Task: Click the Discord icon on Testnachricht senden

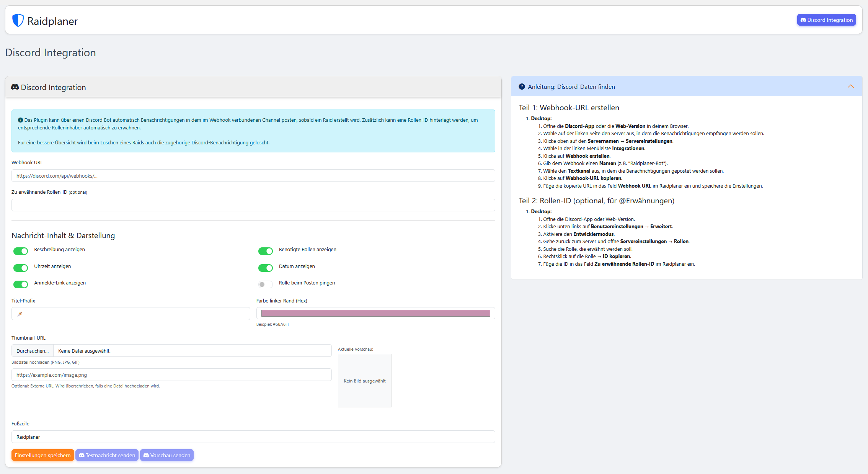Action: click(x=82, y=455)
